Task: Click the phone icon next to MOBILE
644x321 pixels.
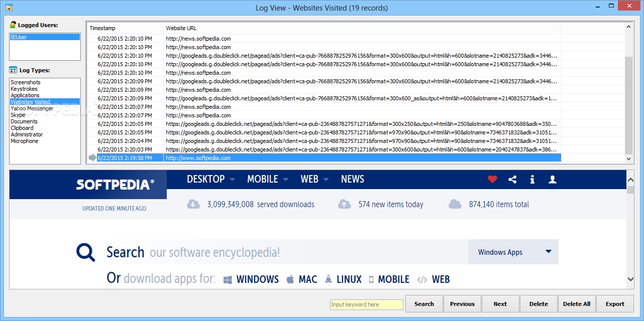Action: pos(371,279)
